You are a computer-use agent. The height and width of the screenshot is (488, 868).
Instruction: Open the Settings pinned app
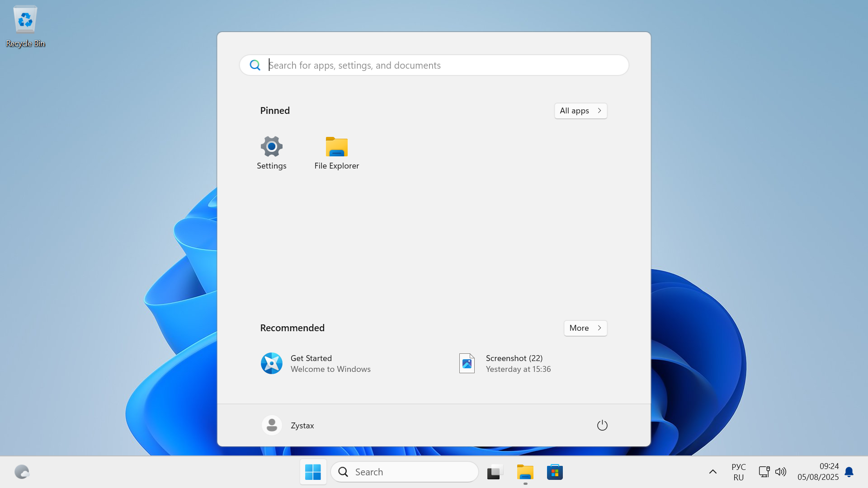pyautogui.click(x=271, y=152)
